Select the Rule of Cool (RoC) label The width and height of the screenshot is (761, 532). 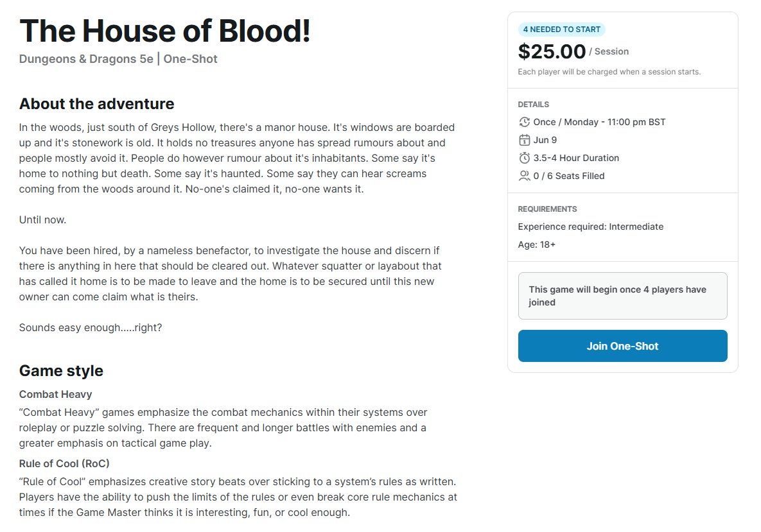pyautogui.click(x=69, y=463)
